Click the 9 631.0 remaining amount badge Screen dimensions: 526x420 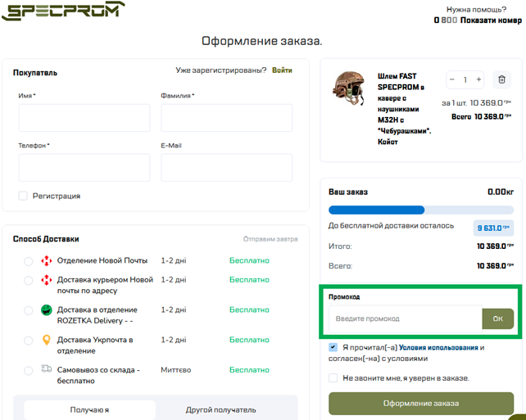tap(493, 228)
